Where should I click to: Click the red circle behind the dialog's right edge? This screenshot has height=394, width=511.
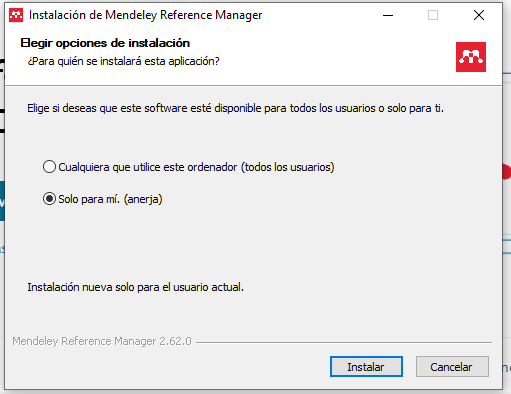pyautogui.click(x=507, y=172)
